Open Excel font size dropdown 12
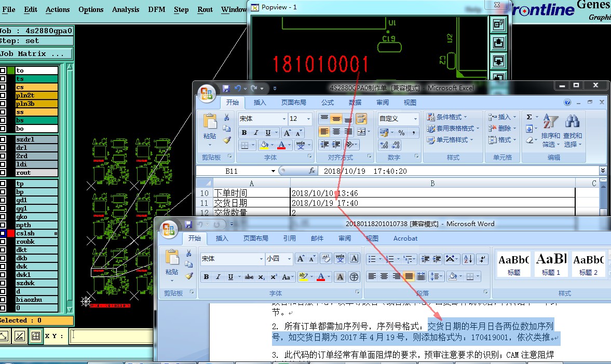Viewport: 611px width, 364px height. point(309,119)
